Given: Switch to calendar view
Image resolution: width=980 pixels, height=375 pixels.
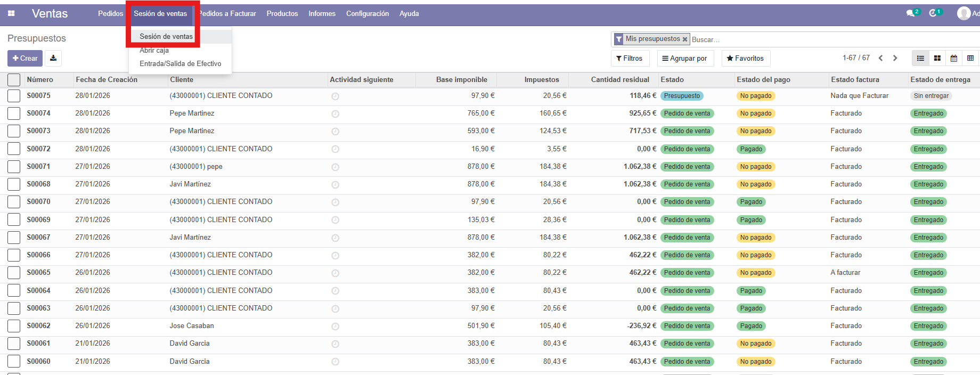Looking at the screenshot, I should (954, 58).
